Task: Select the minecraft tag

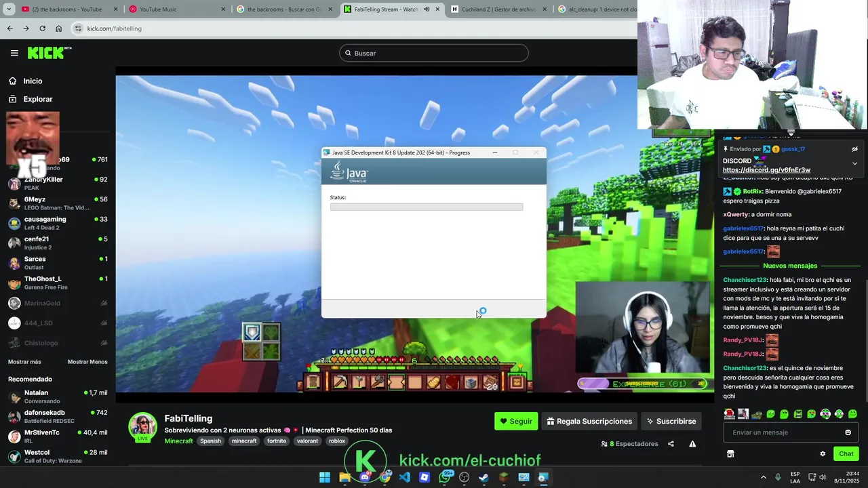Action: [244, 441]
